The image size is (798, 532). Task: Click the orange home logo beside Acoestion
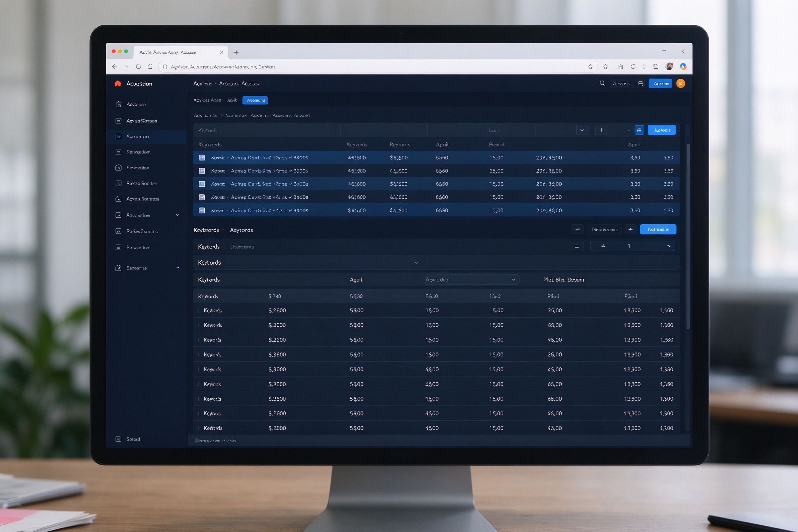(x=118, y=83)
